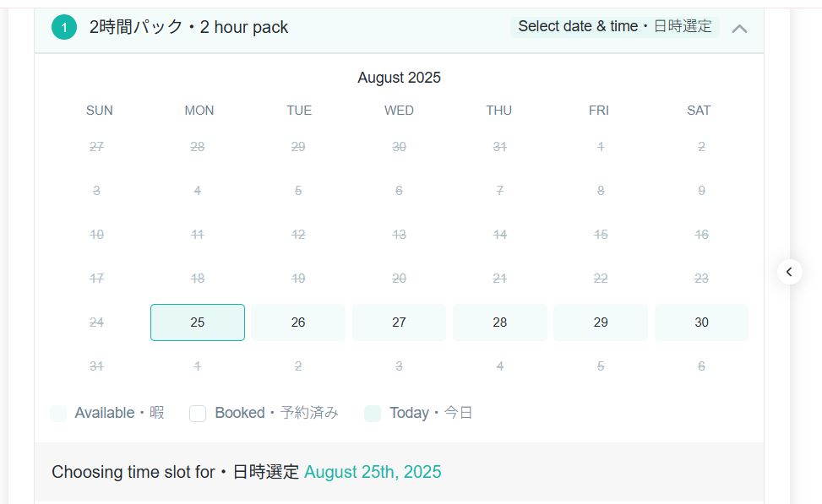The image size is (822, 504).
Task: Click disabled date 24 on the calendar
Action: point(96,322)
